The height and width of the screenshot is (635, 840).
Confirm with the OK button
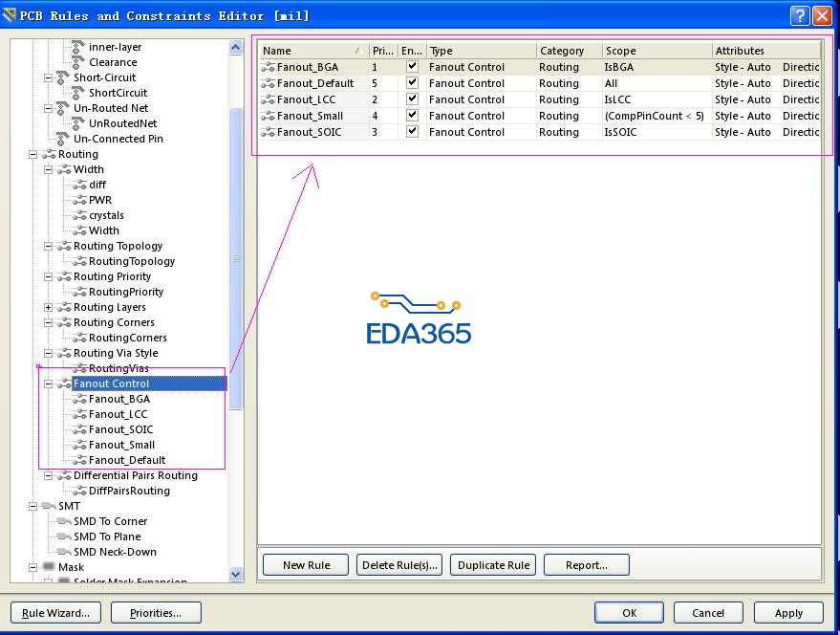coord(629,612)
